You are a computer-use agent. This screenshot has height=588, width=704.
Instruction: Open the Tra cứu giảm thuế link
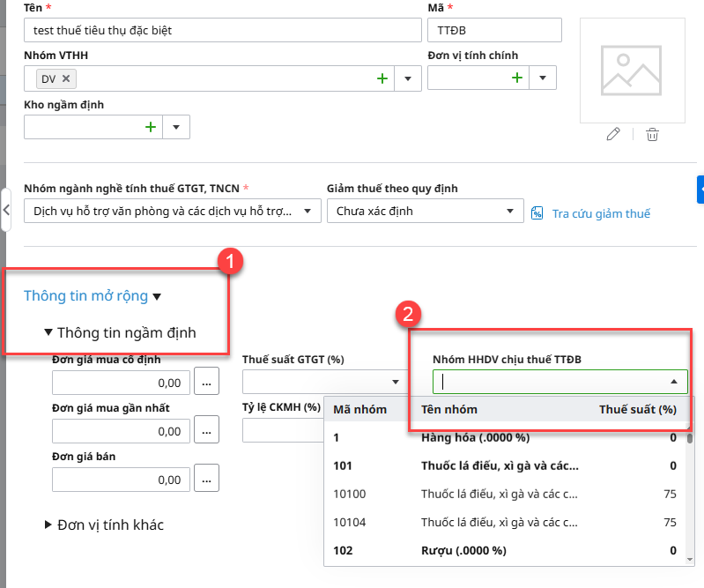[x=601, y=213]
